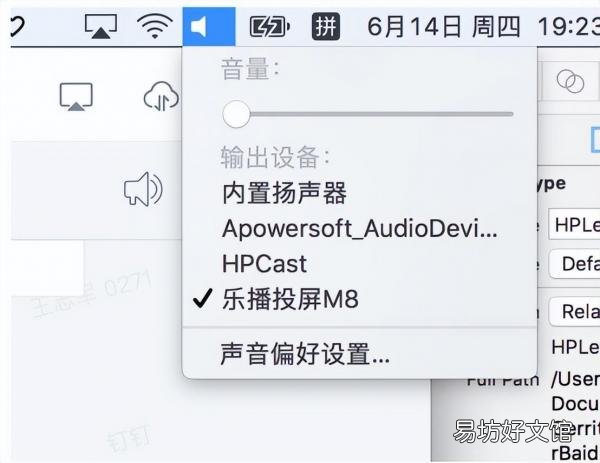This screenshot has height=463, width=600.
Task: Click the loudspeaker icon in left panel
Action: (x=143, y=189)
